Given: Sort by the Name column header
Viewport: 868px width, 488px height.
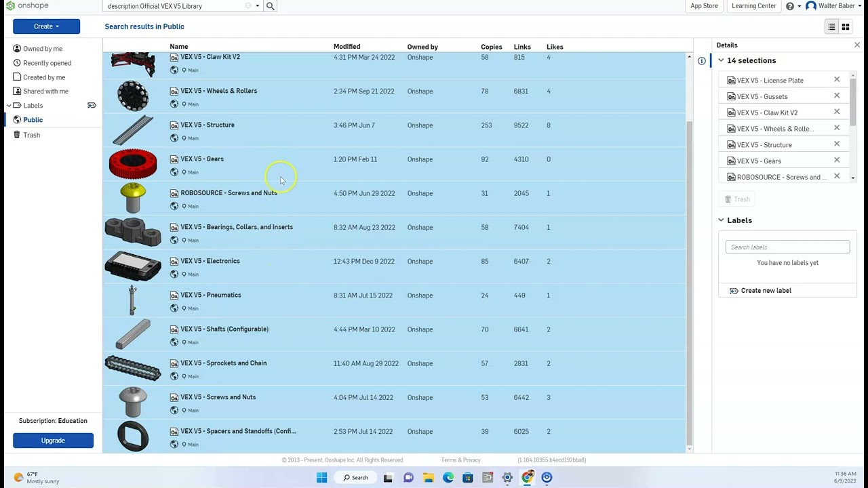Looking at the screenshot, I should pyautogui.click(x=179, y=47).
